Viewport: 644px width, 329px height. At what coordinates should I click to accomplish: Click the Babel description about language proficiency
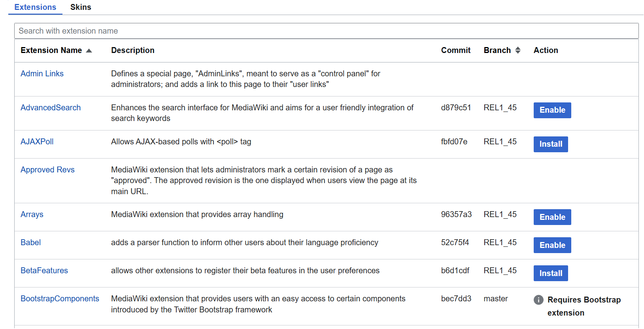point(245,242)
